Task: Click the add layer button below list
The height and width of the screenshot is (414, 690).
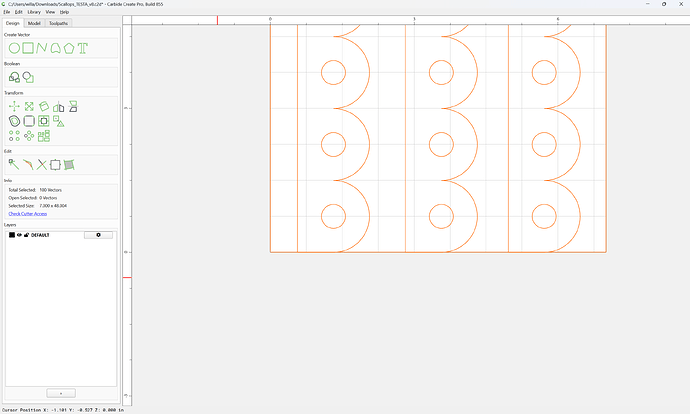Action: pos(61,393)
